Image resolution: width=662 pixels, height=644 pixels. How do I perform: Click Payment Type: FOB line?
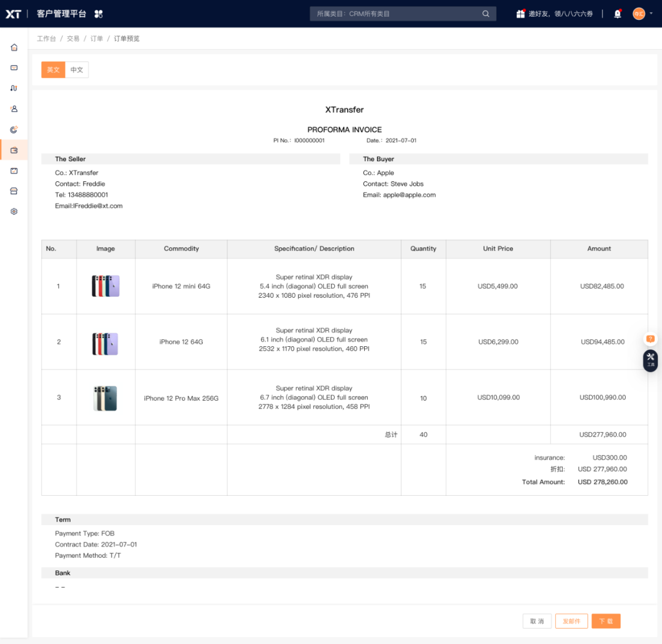pyautogui.click(x=85, y=534)
